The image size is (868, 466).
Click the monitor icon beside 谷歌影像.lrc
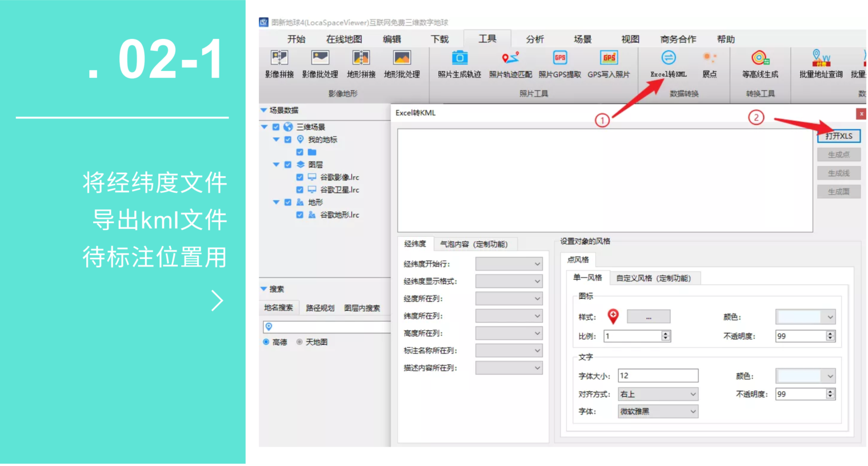312,177
